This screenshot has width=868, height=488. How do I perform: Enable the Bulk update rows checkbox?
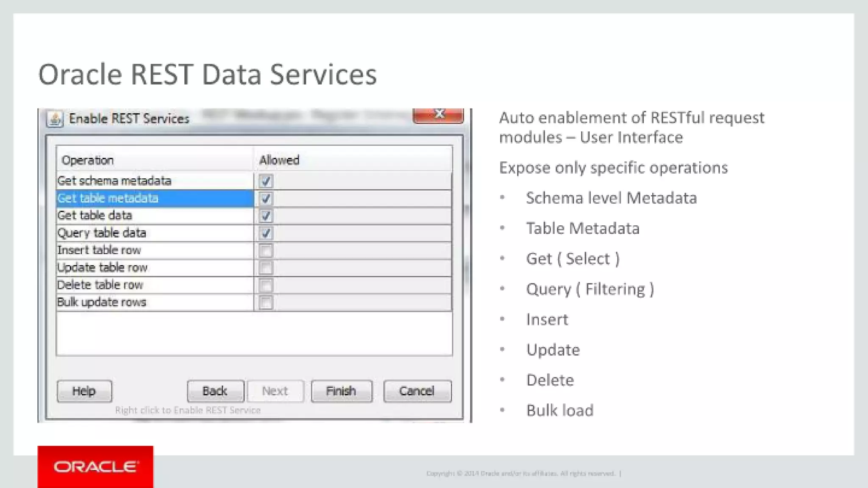tap(266, 302)
